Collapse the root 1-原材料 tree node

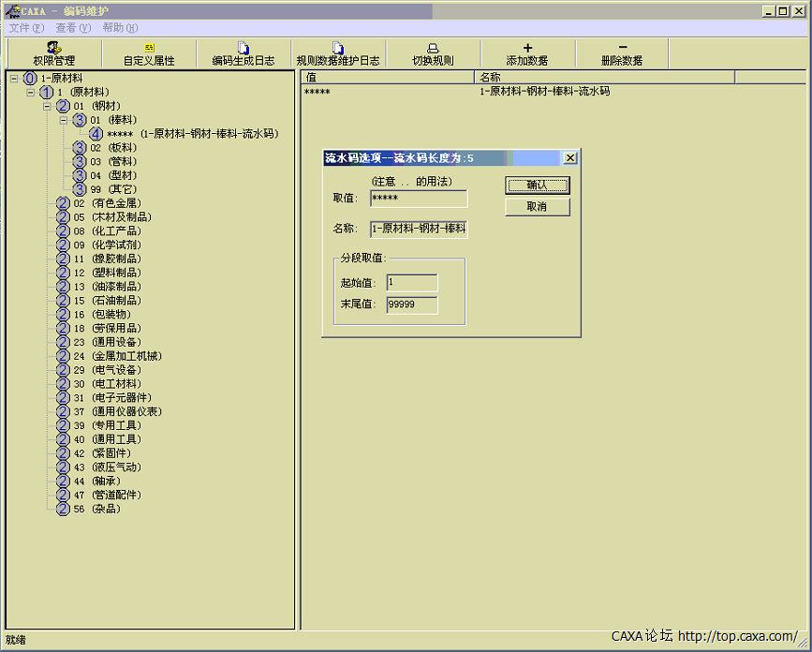(14, 79)
